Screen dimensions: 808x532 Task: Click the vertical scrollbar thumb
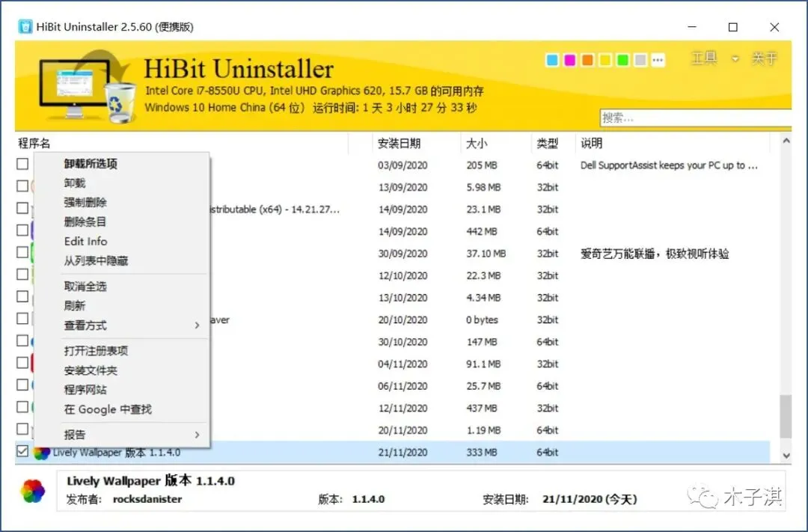click(x=786, y=417)
